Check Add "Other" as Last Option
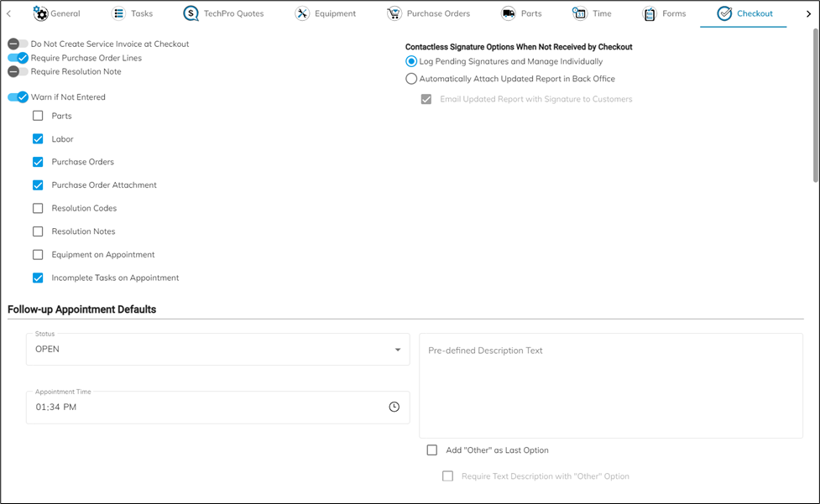Screen dimensions: 820x504 432,450
